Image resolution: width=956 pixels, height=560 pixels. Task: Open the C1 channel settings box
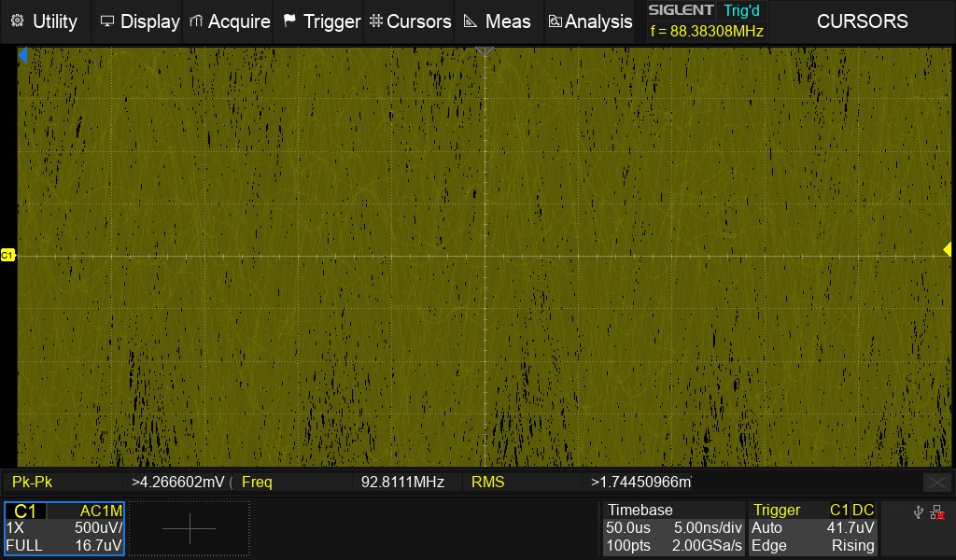[x=64, y=528]
